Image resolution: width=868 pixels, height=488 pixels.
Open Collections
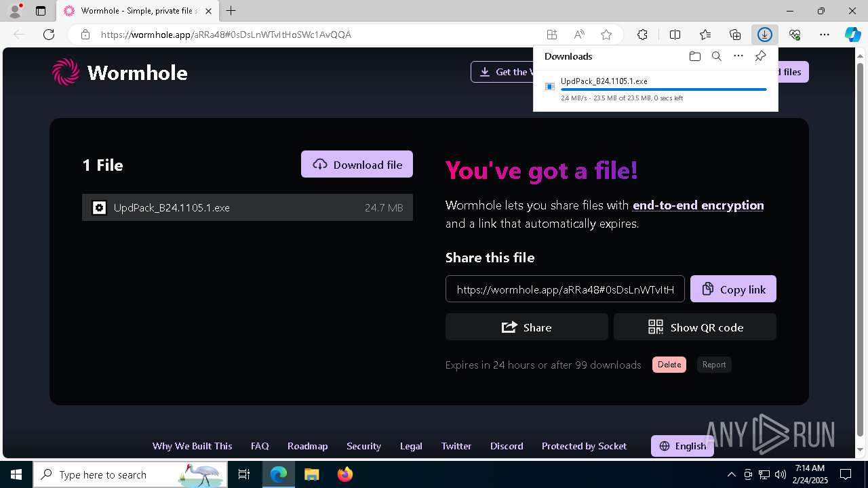[x=735, y=35]
